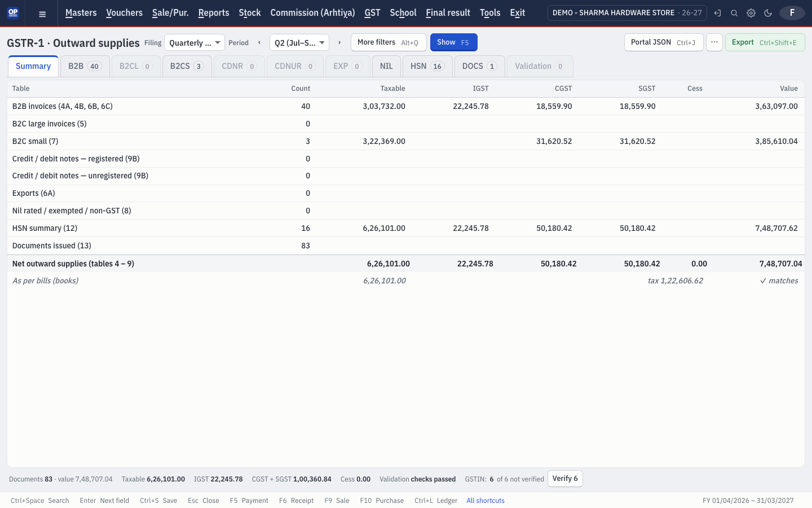Screen dimensions: 812x508
Task: Open the settings gear icon
Action: tap(751, 13)
